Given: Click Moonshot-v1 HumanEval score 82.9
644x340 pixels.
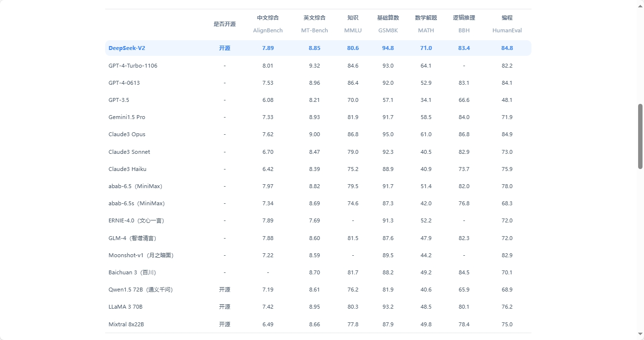Looking at the screenshot, I should click(x=507, y=255).
